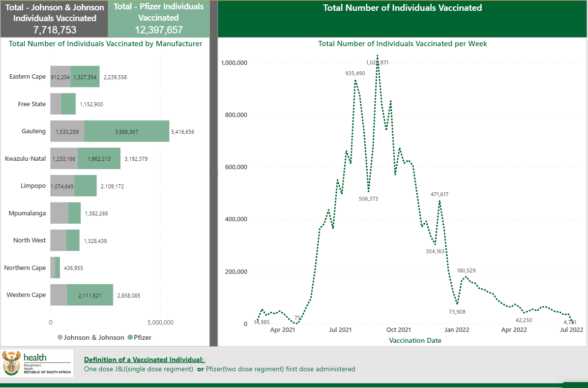Viewport: 588px width, 388px height.
Task: Click Western Cape total label 2,858,085
Action: (x=129, y=296)
